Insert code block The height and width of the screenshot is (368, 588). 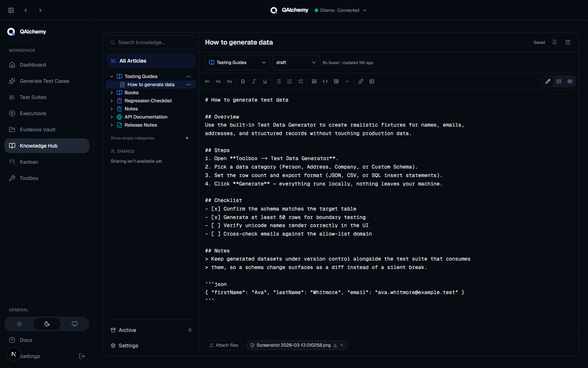click(x=325, y=81)
